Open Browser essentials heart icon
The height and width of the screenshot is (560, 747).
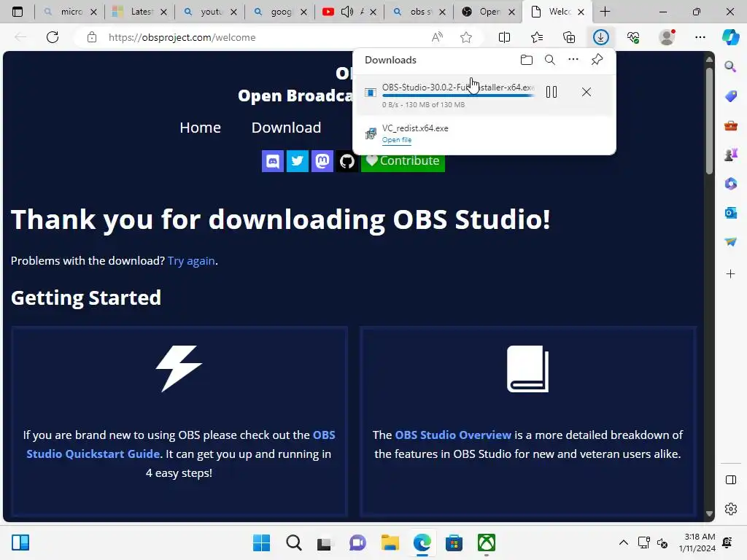coord(633,37)
